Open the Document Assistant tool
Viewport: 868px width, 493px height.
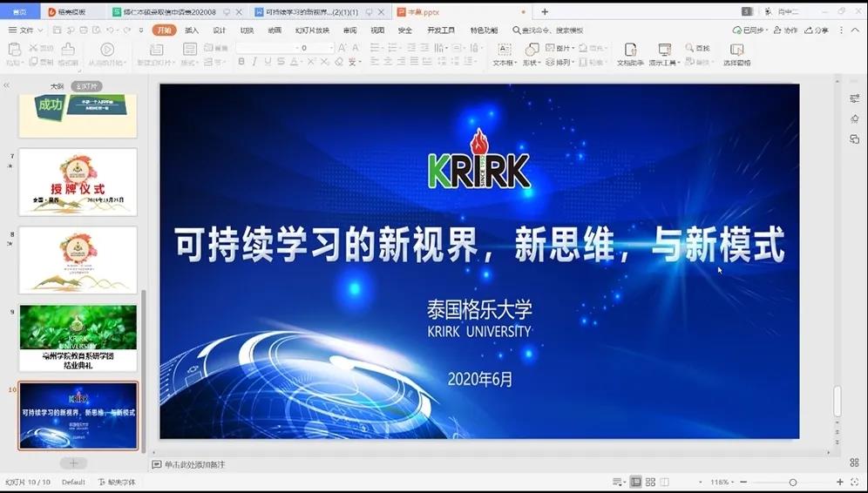[x=630, y=54]
